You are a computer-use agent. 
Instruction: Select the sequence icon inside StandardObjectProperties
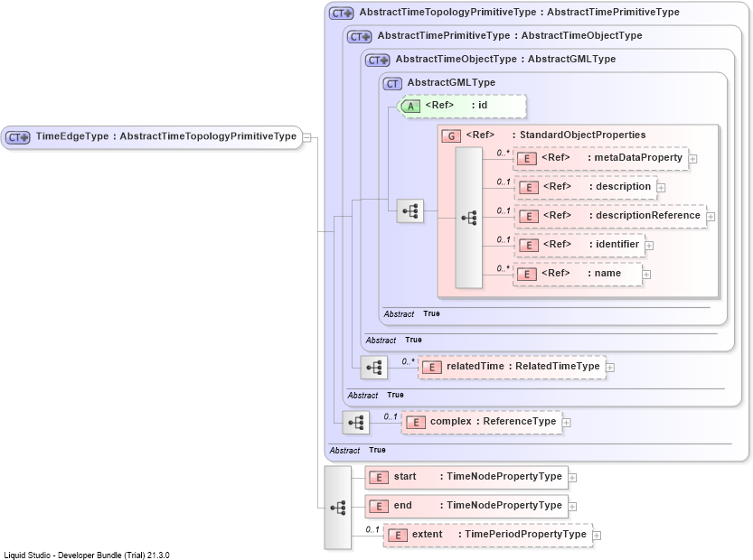click(468, 218)
